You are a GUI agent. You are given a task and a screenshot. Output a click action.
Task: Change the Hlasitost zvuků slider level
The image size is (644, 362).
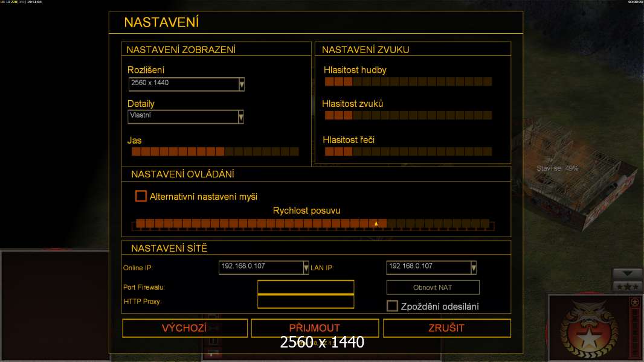408,115
